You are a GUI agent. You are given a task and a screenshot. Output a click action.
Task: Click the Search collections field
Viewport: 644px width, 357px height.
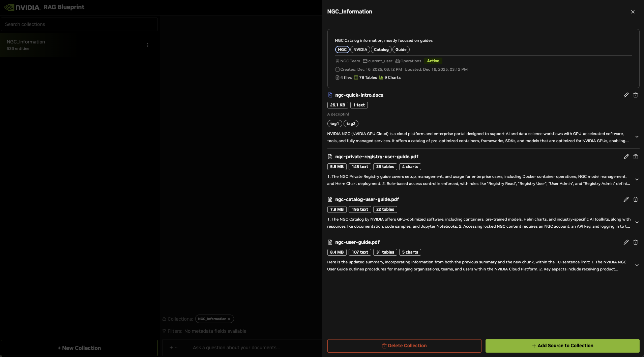(x=79, y=25)
